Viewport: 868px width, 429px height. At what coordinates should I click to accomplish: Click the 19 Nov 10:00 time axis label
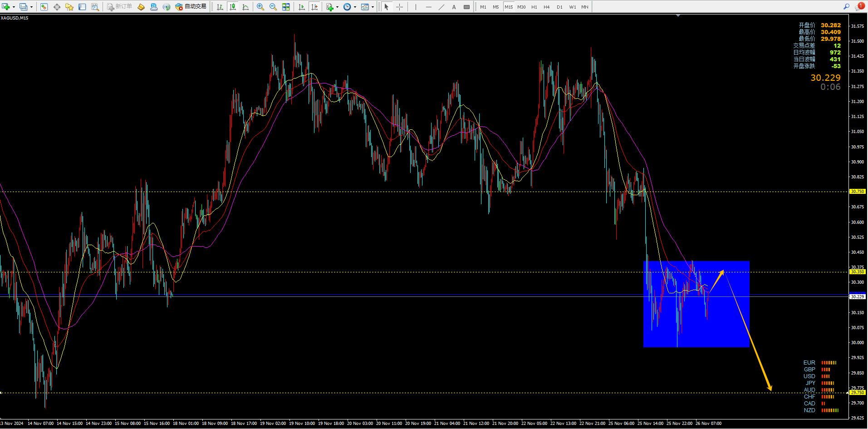[x=302, y=424]
